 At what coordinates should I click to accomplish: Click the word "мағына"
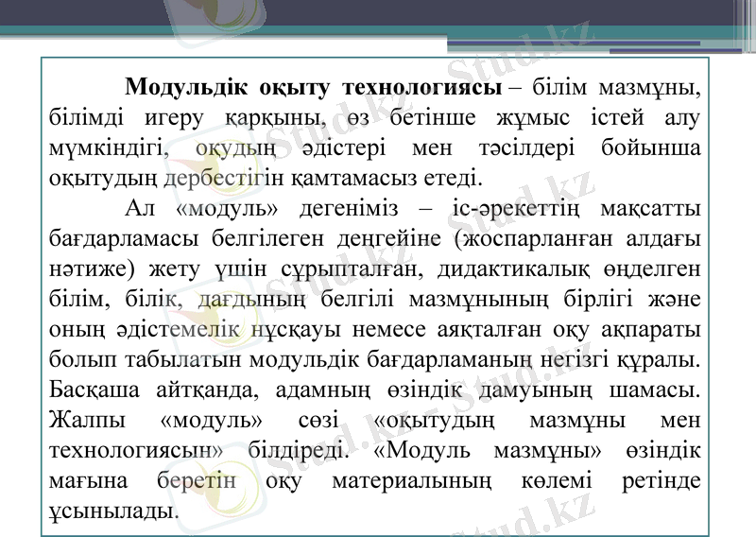88,480
